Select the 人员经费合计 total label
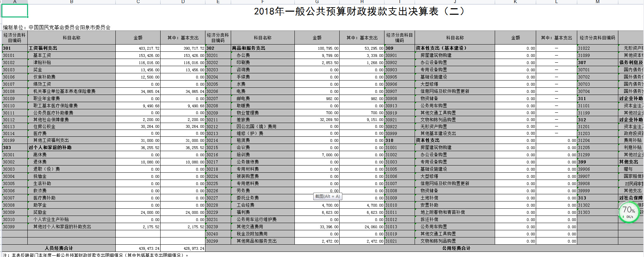 [59, 248]
